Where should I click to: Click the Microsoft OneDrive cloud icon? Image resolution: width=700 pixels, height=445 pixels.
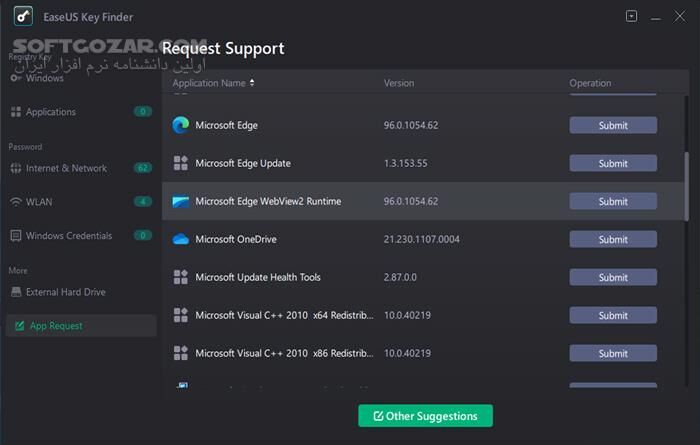181,239
